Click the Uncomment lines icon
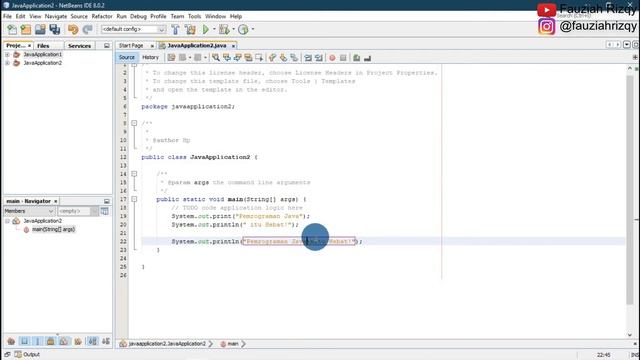The width and height of the screenshot is (640, 360). [x=367, y=58]
